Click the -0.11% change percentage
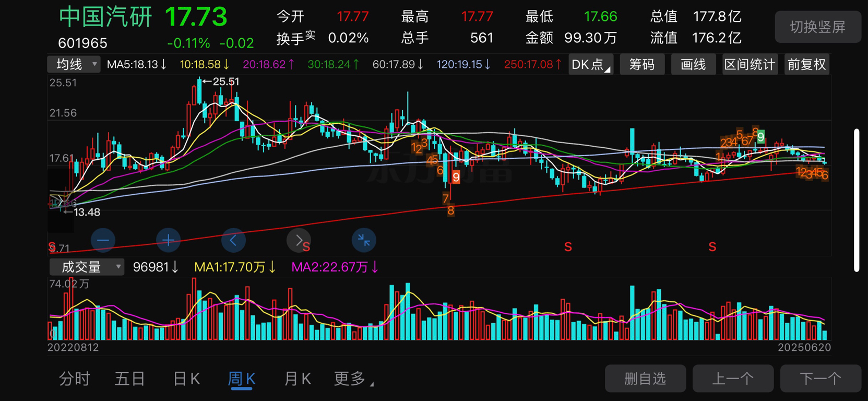 (x=188, y=43)
